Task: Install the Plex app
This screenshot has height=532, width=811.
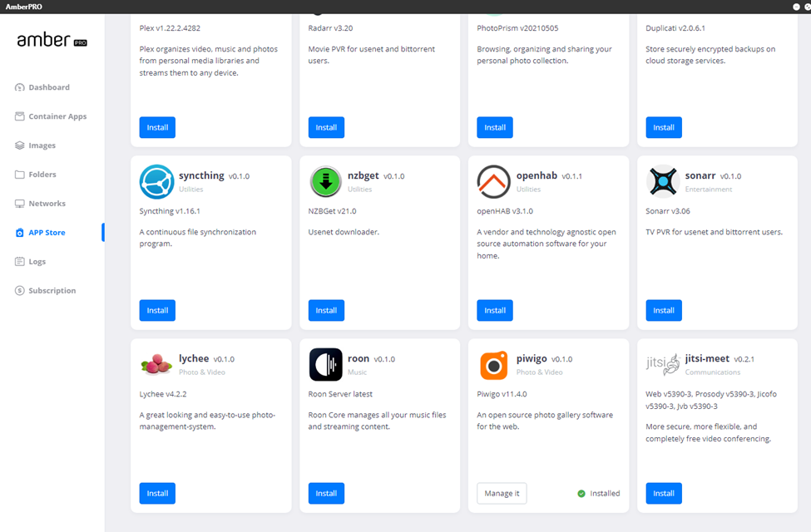Action: pos(157,128)
